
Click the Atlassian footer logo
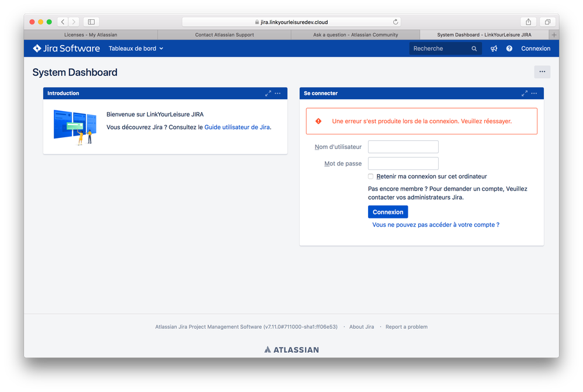click(x=291, y=349)
